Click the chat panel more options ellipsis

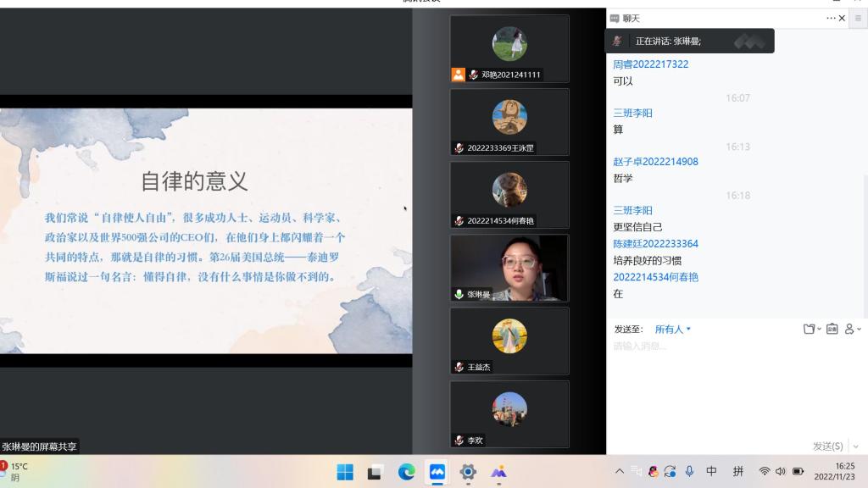point(831,18)
